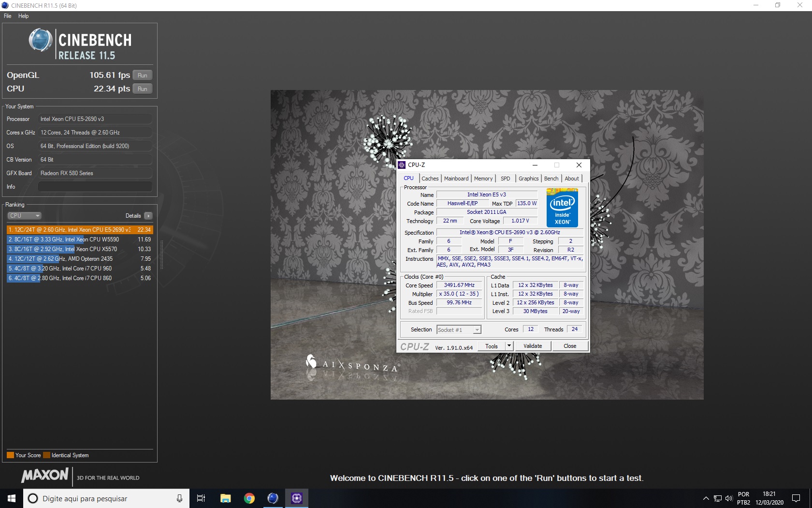Click the Bus Speed value 99.76 MHz

459,303
